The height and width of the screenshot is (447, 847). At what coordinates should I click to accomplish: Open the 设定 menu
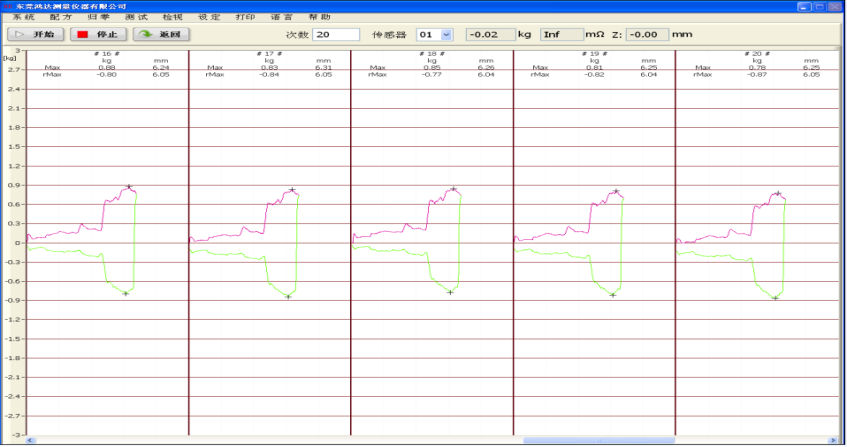(x=209, y=17)
